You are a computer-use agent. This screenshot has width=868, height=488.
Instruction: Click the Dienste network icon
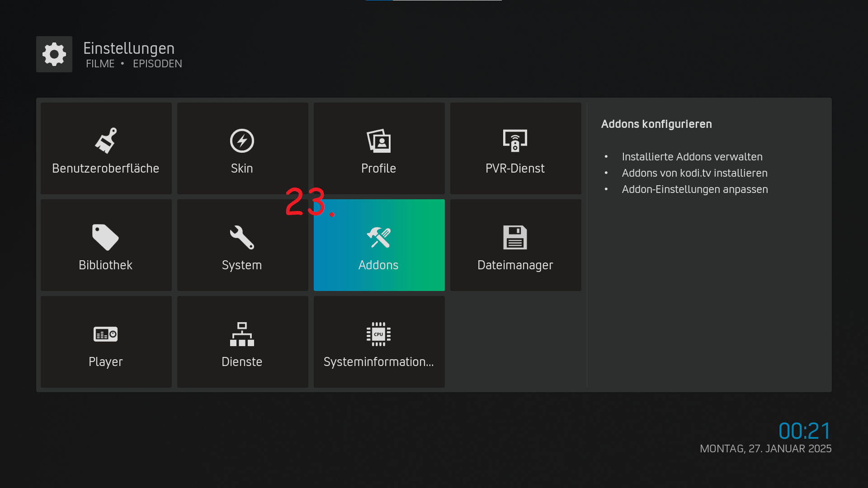pos(242,334)
